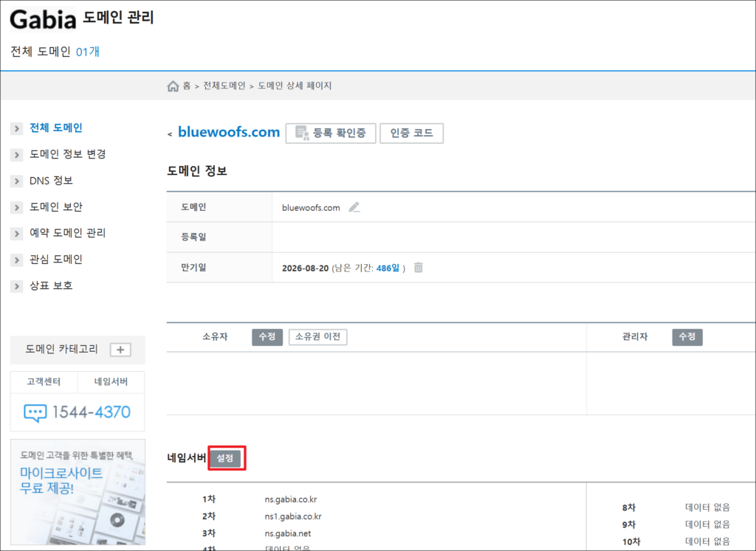Open 도메인 정보 변경 menu item

click(67, 154)
